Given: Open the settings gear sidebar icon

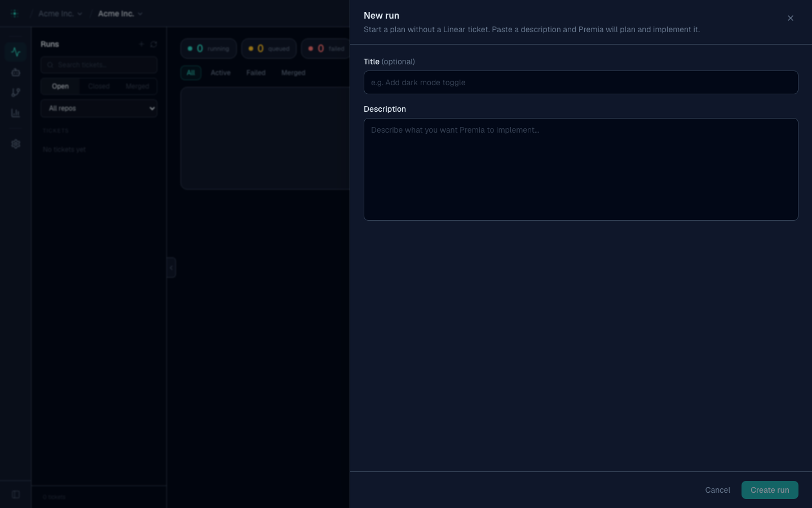Looking at the screenshot, I should click(x=16, y=144).
